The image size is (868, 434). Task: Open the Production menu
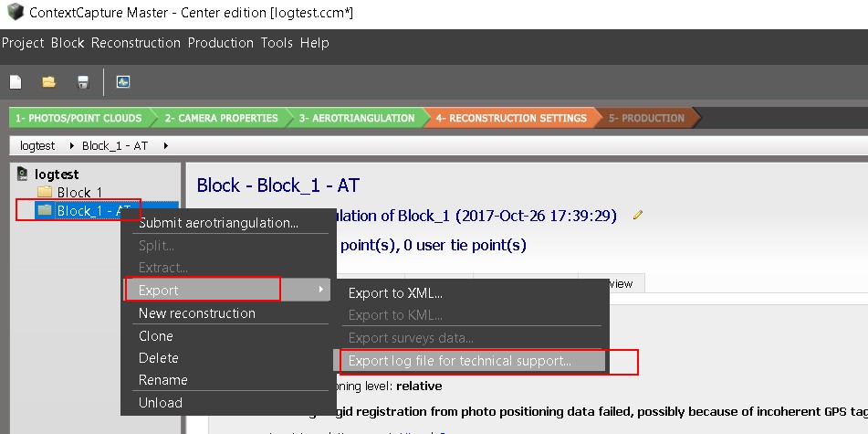pos(220,43)
